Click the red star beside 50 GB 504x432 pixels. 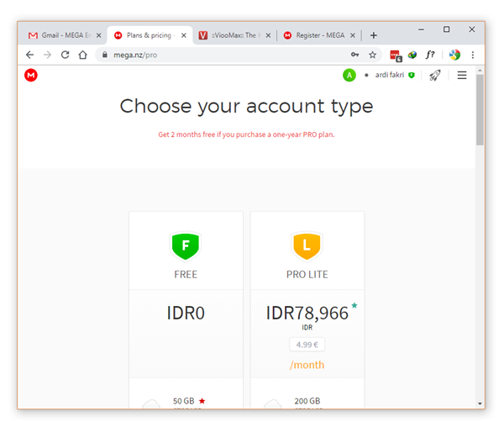pos(202,401)
